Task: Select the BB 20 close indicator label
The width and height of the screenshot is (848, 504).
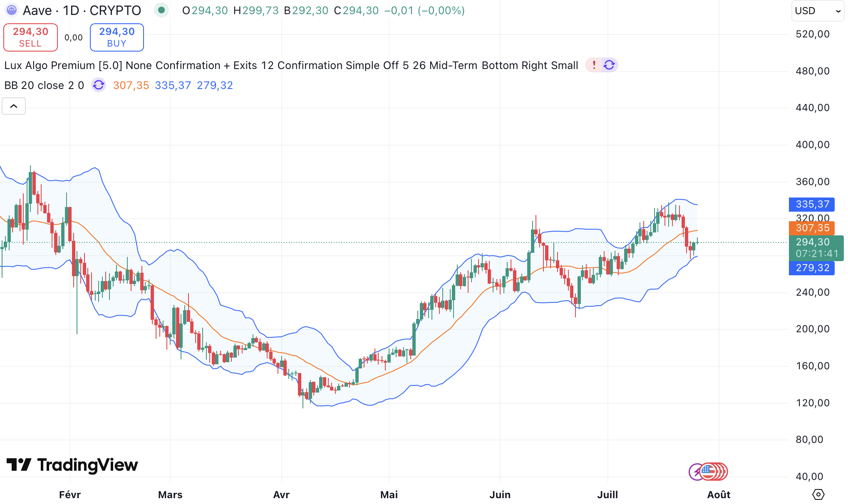Action: [44, 85]
